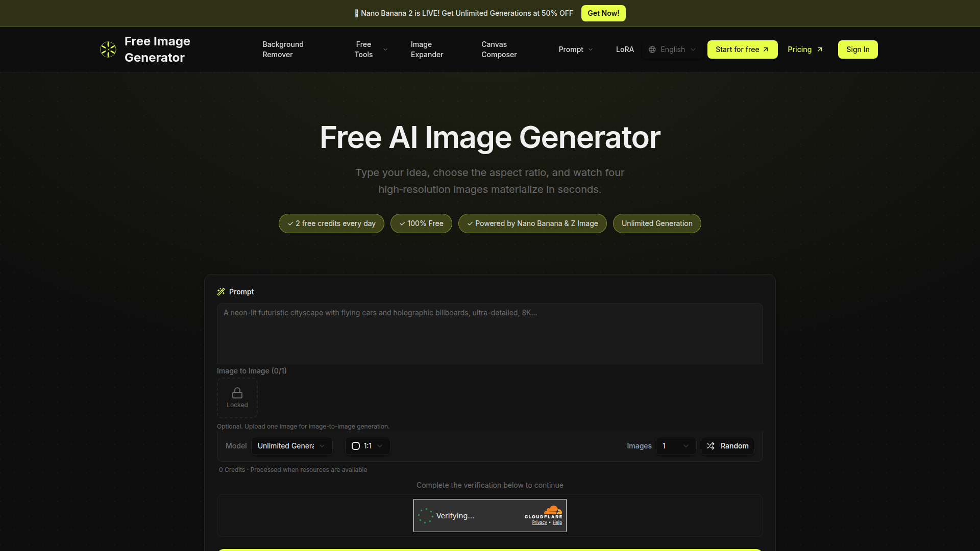Expand the Prompt navigation menu
980x551 pixels.
tap(576, 49)
